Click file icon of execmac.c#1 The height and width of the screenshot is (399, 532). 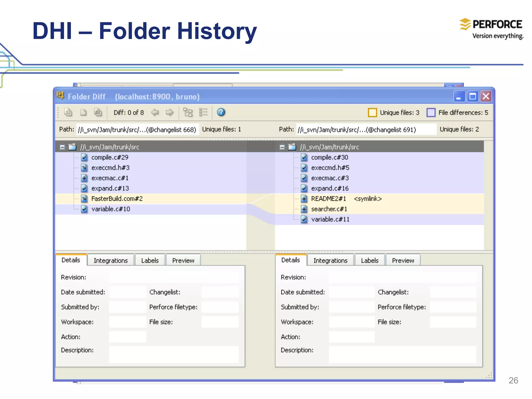point(84,178)
